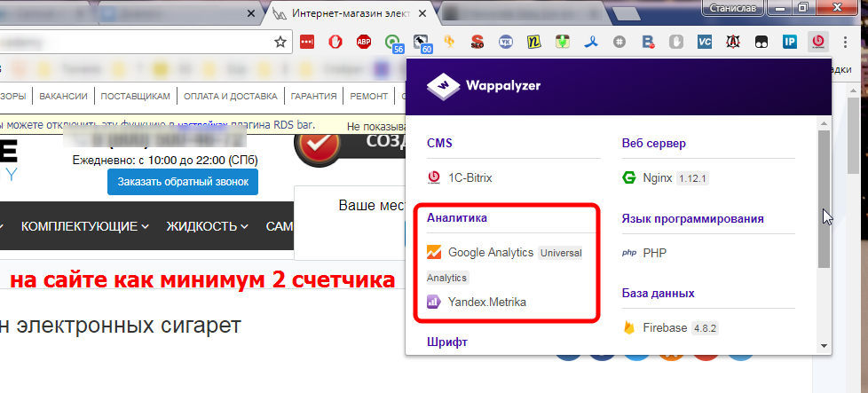This screenshot has width=868, height=393.
Task: Click the Wappalyzer logo in popup header
Action: (x=484, y=85)
